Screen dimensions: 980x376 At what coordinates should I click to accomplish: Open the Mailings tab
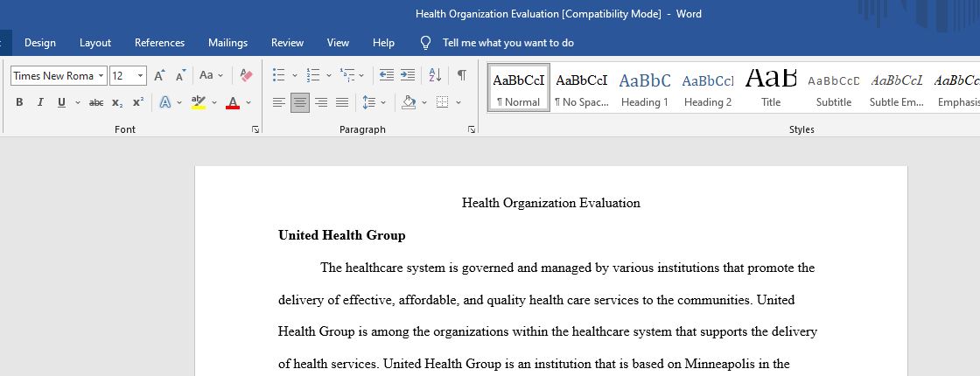(227, 43)
